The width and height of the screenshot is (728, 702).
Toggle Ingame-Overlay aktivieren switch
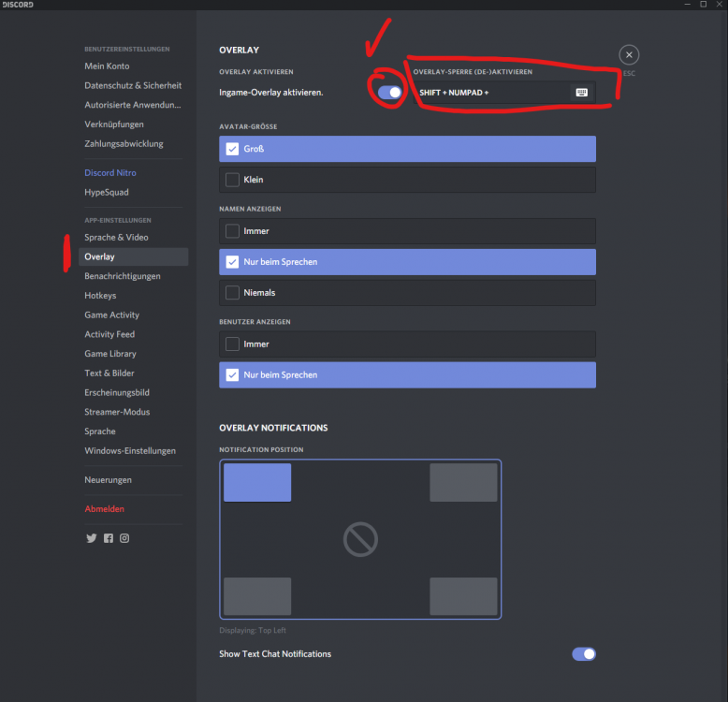tap(389, 93)
